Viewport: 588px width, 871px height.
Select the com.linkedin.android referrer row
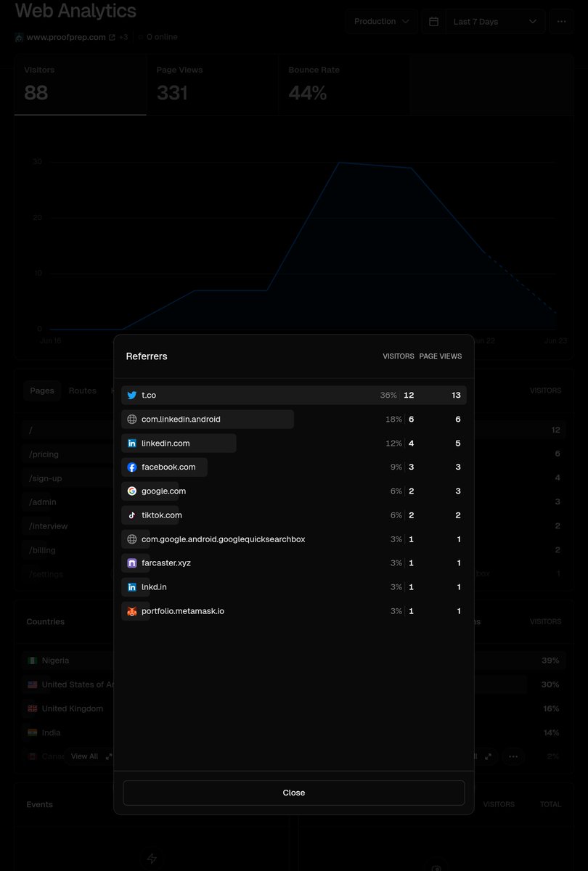tap(294, 419)
